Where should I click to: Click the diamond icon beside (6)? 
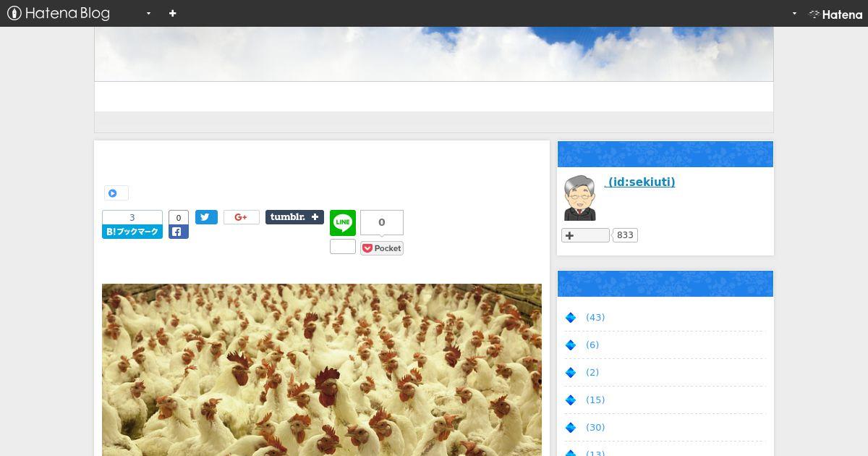click(570, 345)
